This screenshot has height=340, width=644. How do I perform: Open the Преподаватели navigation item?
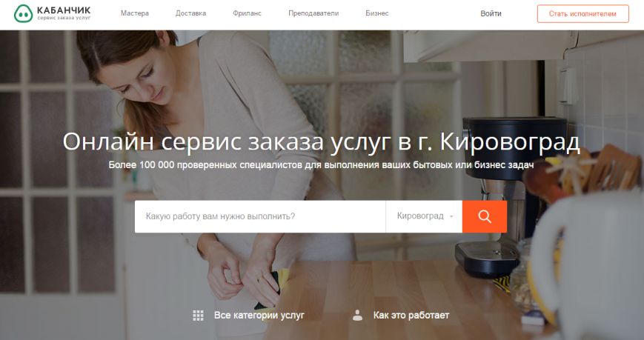(x=313, y=13)
